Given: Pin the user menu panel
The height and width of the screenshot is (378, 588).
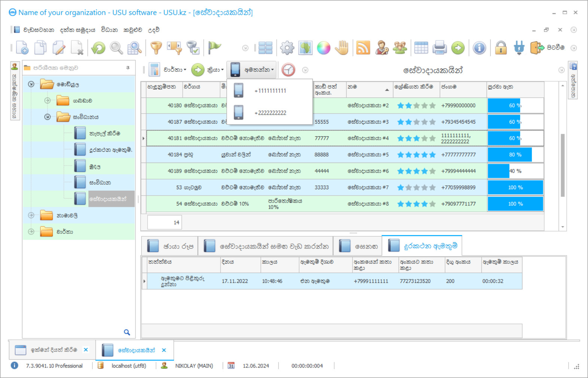Looking at the screenshot, I should 128,68.
